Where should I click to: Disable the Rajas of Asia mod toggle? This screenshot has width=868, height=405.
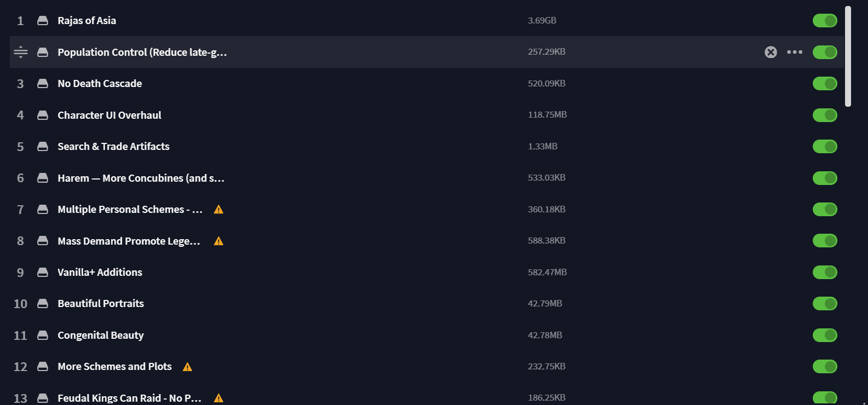(825, 21)
